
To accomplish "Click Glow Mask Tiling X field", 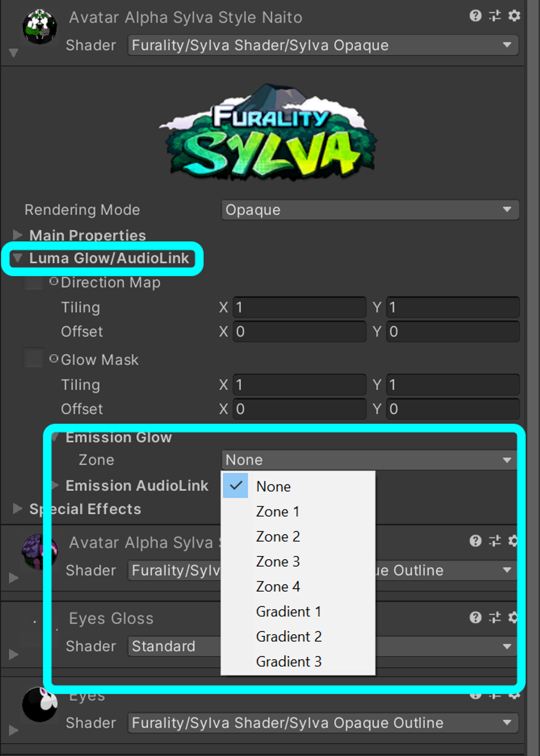I will pos(299,385).
